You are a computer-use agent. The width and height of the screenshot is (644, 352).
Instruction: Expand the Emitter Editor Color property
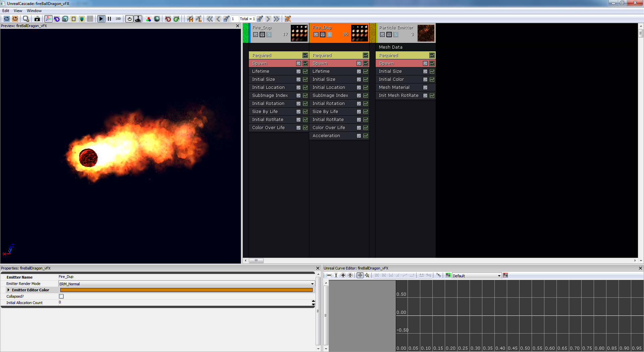coord(8,290)
